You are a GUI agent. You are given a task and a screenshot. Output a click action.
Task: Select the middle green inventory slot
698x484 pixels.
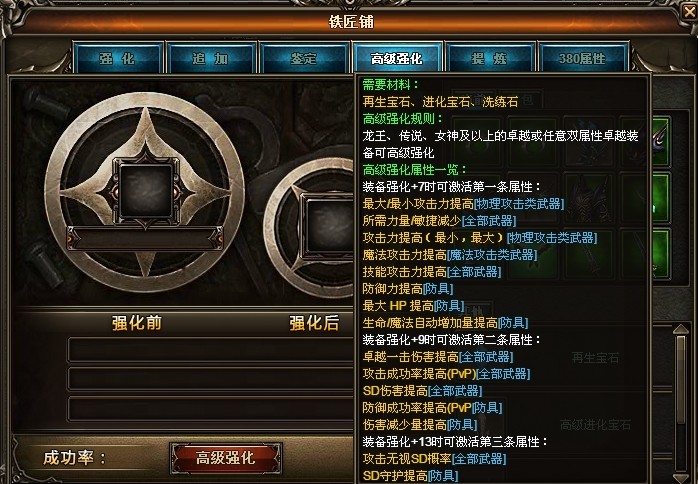660,198
